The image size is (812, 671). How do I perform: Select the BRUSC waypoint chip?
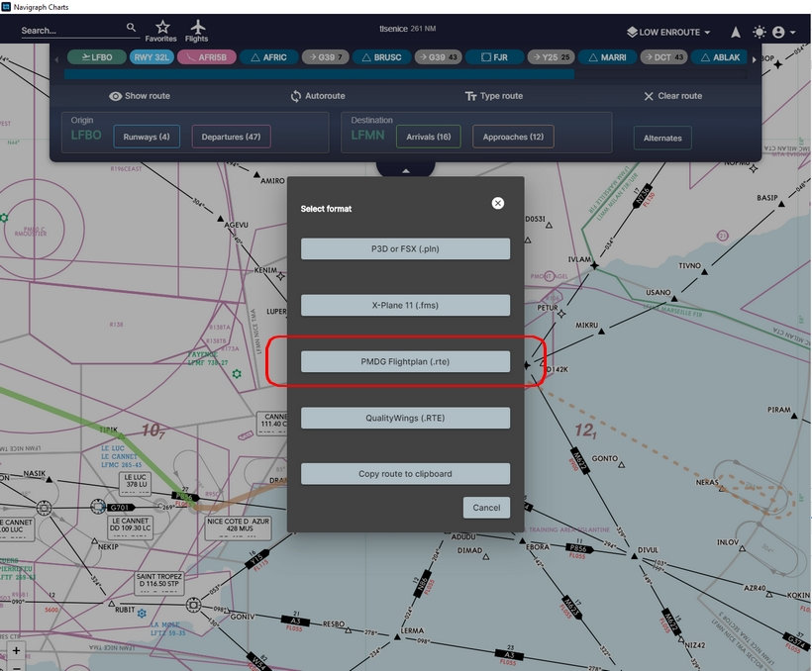tap(381, 57)
